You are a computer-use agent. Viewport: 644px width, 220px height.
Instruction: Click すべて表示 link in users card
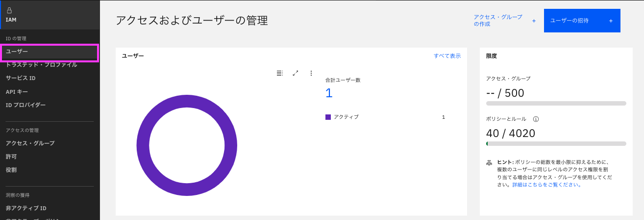447,56
